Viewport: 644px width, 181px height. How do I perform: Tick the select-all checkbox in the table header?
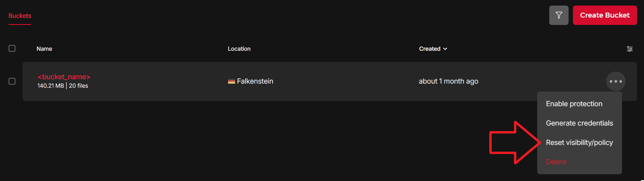[12, 48]
